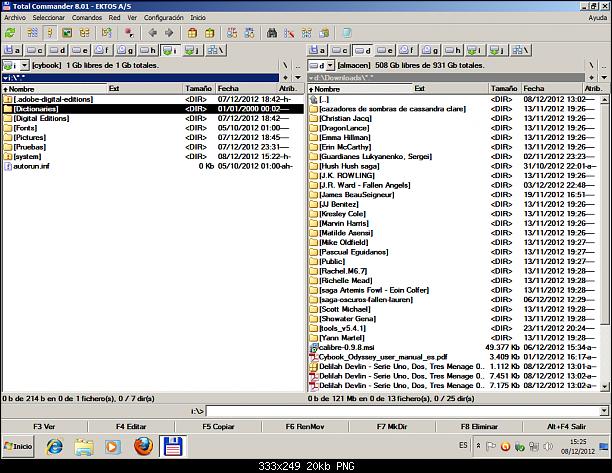
Task: Toggle the directory tree view icon
Action: (x=84, y=33)
